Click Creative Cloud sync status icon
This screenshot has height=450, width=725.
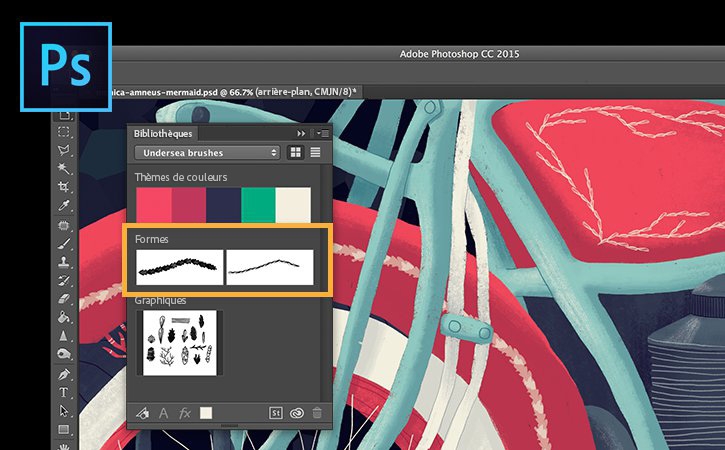click(x=297, y=413)
